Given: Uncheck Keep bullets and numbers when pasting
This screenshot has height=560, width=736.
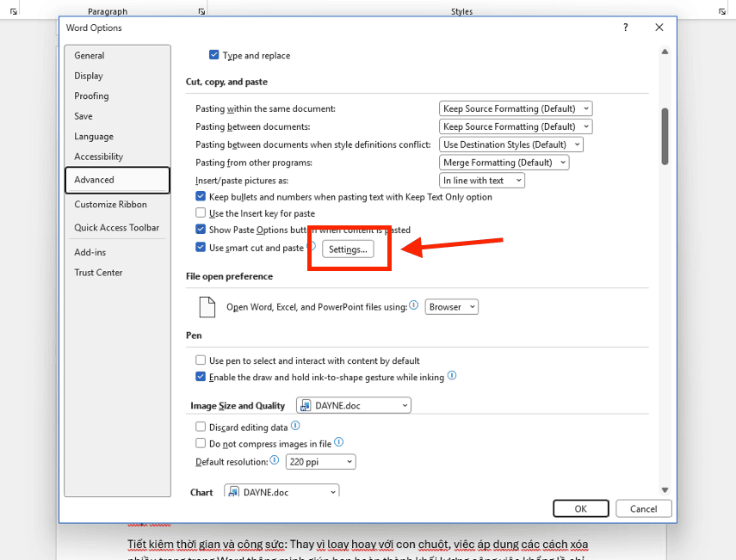Looking at the screenshot, I should (x=201, y=196).
